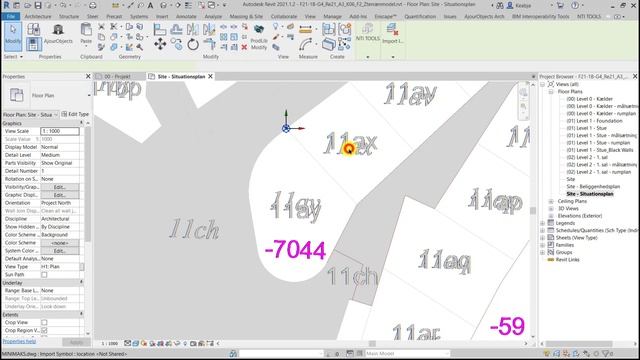This screenshot has width=640, height=360.
Task: Switch to the 00 - Projekt view tab
Action: pyautogui.click(x=118, y=76)
